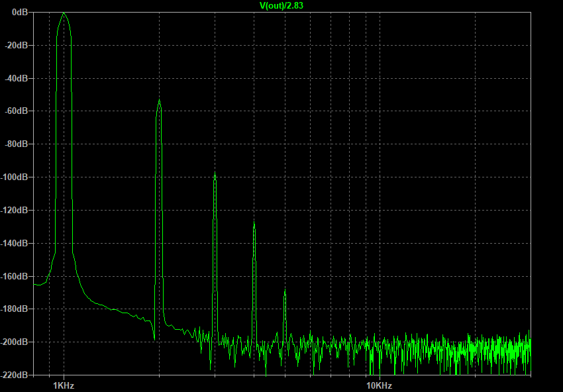Click the -120dB axis label
Screen dimensions: 563x392
pos(14,210)
